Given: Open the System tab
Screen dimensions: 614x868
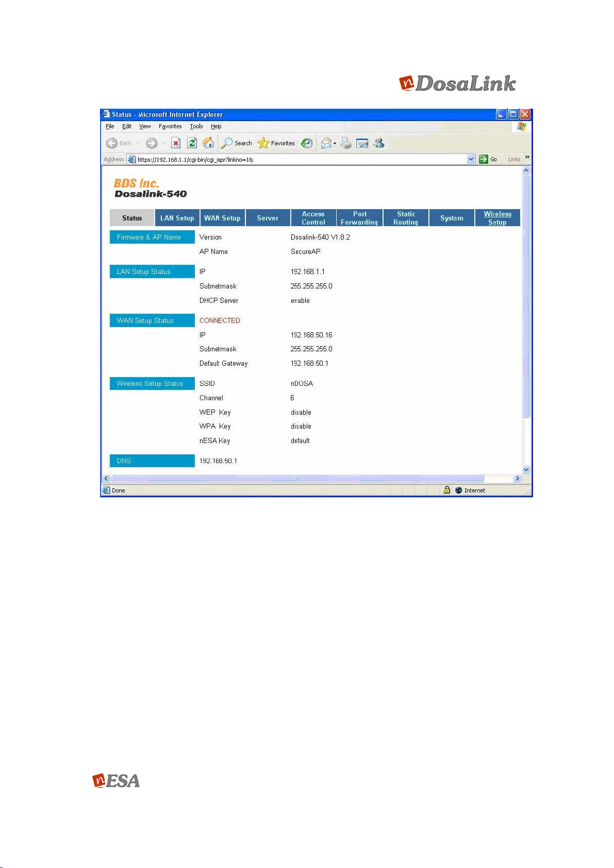Looking at the screenshot, I should coord(452,218).
